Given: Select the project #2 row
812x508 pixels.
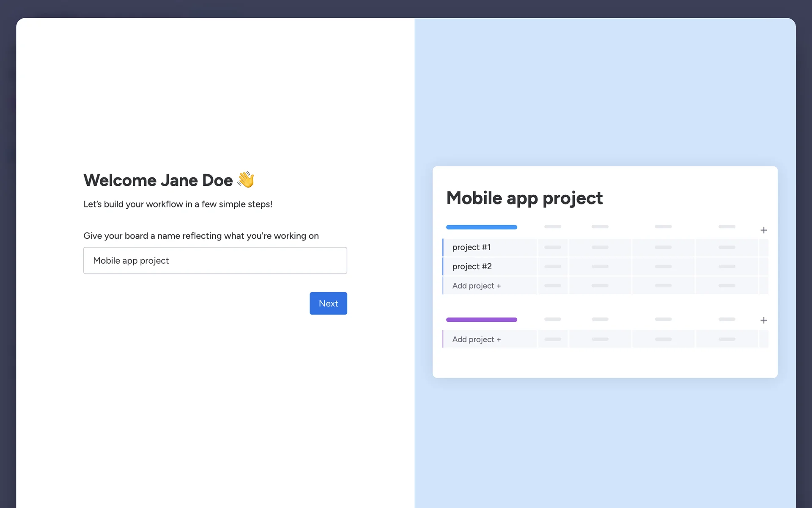Looking at the screenshot, I should [472, 266].
